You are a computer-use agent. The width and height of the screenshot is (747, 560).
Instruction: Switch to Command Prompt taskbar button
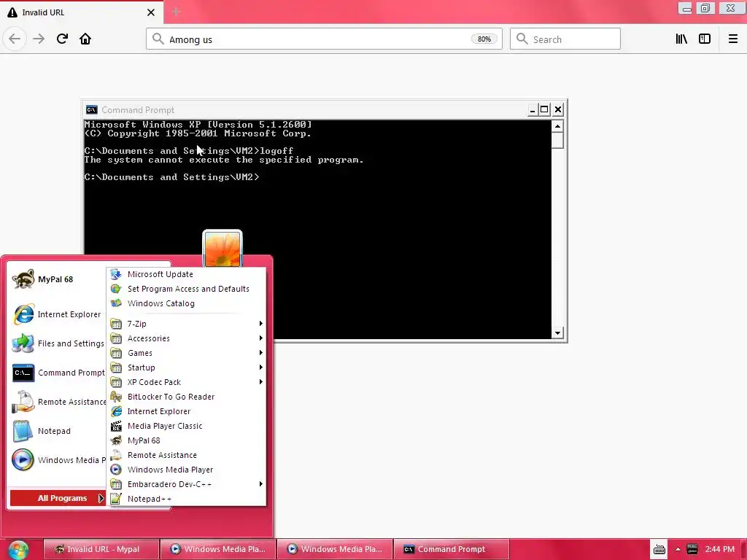pyautogui.click(x=452, y=549)
